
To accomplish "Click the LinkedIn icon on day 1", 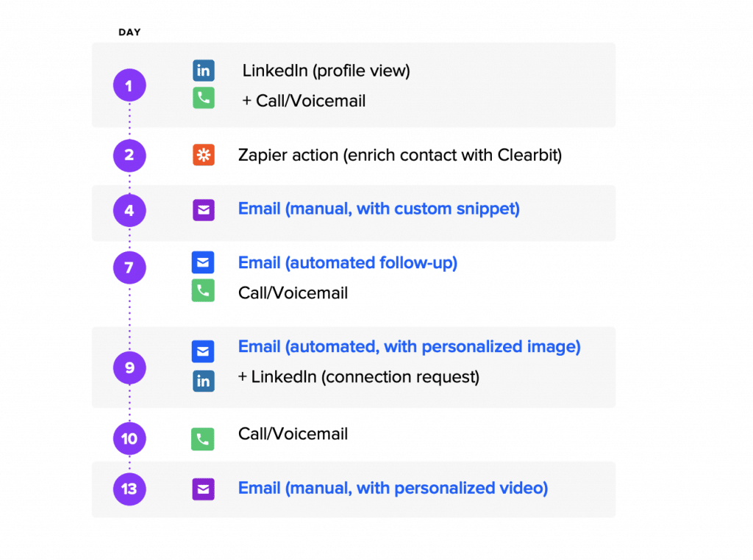I will click(x=204, y=71).
